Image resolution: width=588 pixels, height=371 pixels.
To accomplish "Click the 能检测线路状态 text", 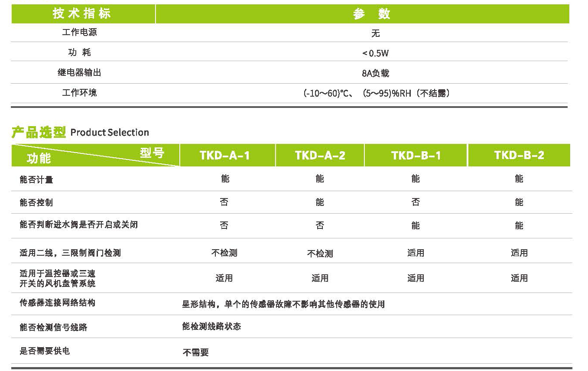I will (x=211, y=326).
